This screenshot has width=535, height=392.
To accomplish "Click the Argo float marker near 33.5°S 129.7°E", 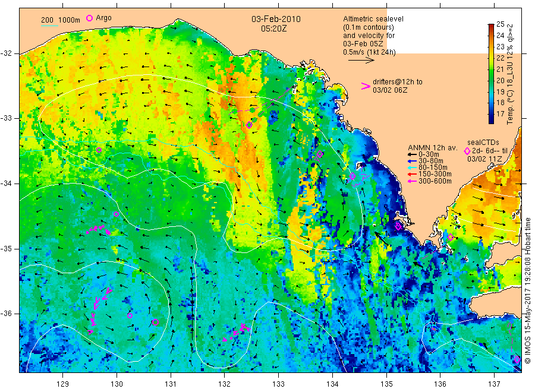I will coord(99,150).
